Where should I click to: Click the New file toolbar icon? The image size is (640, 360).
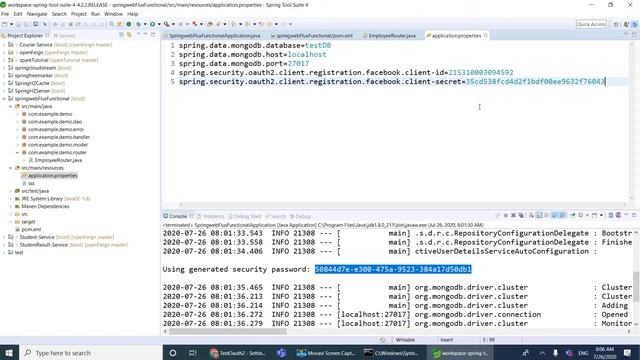tap(4, 24)
